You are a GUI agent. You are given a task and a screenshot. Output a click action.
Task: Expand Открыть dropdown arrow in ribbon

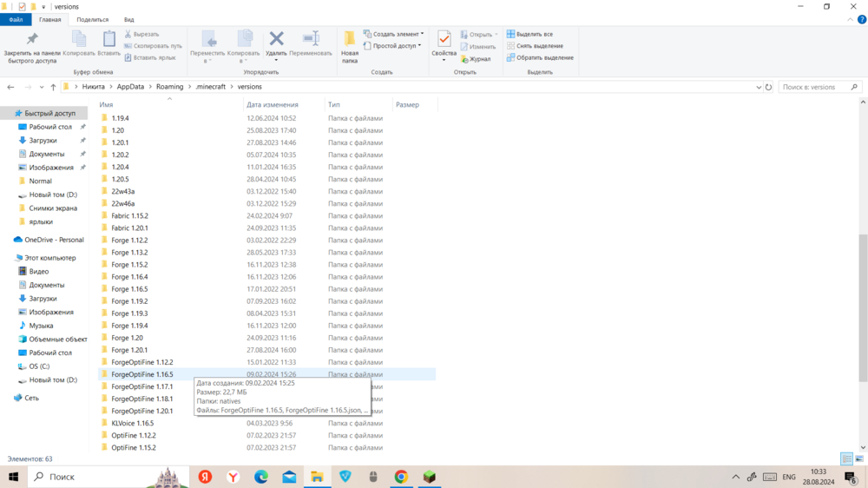(496, 35)
